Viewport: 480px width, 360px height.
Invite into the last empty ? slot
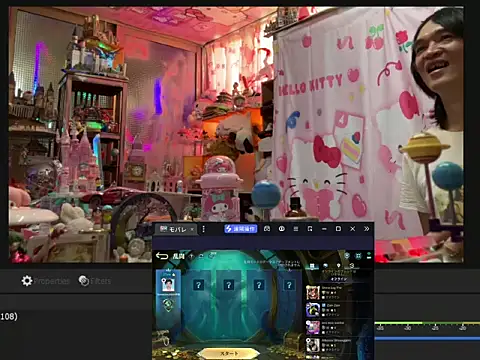pyautogui.click(x=289, y=285)
